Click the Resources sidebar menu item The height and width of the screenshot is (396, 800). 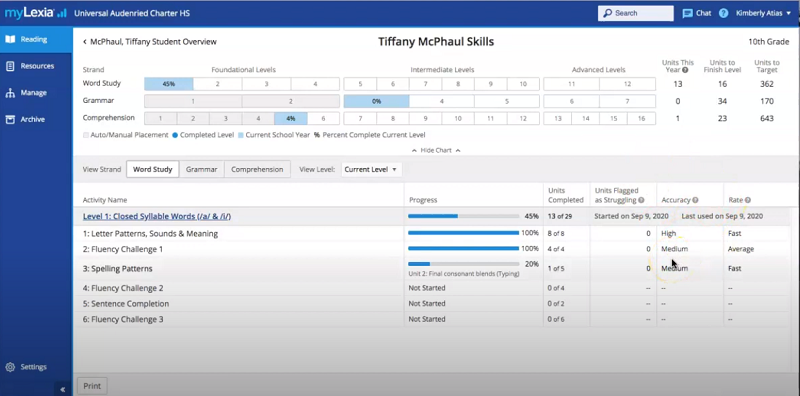coord(36,66)
